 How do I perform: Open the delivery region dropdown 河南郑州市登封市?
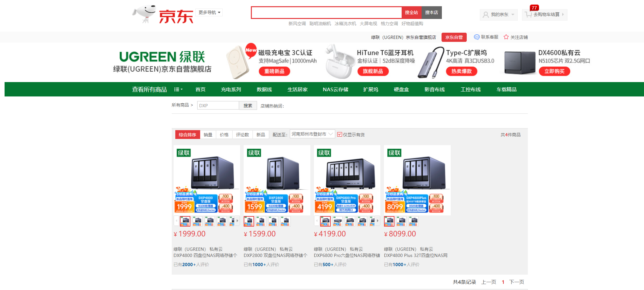(312, 134)
